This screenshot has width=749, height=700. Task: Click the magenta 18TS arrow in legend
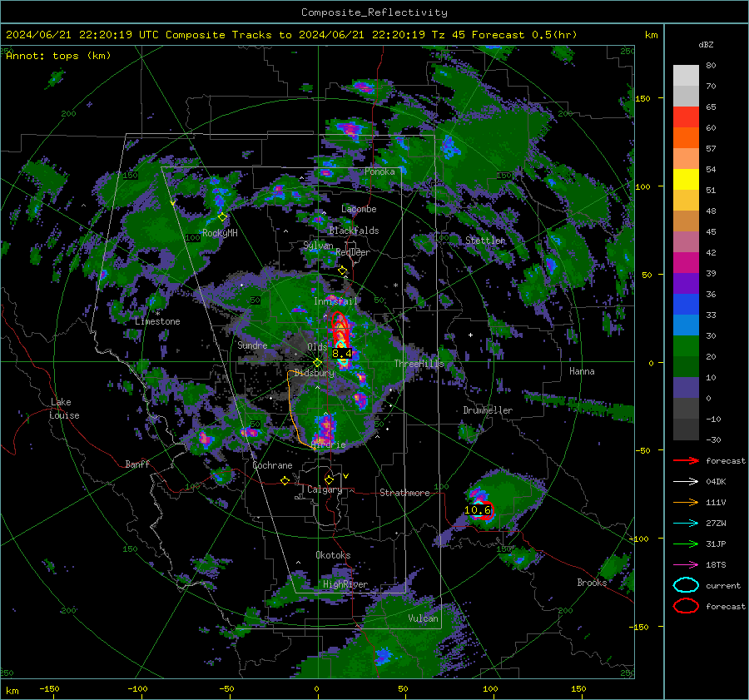coord(686,565)
